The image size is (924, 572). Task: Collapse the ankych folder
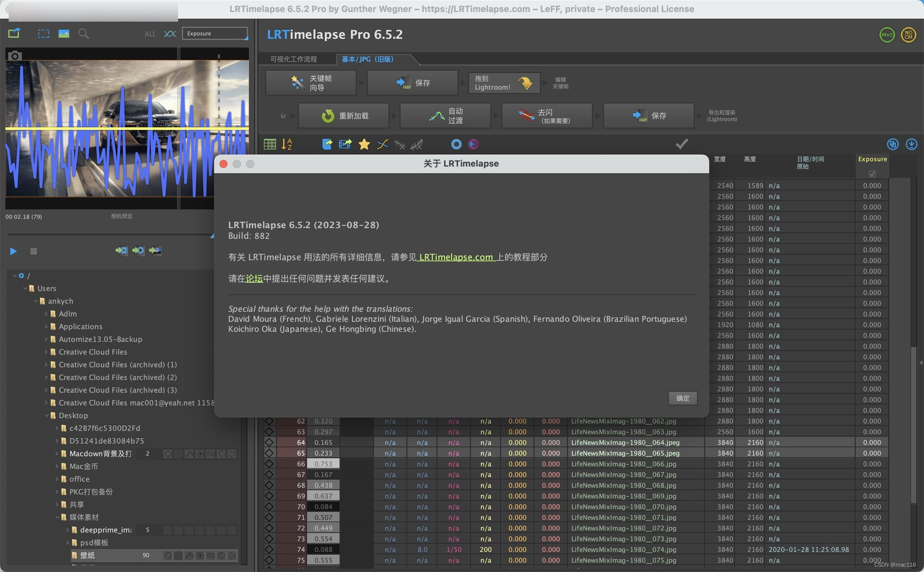tap(36, 301)
